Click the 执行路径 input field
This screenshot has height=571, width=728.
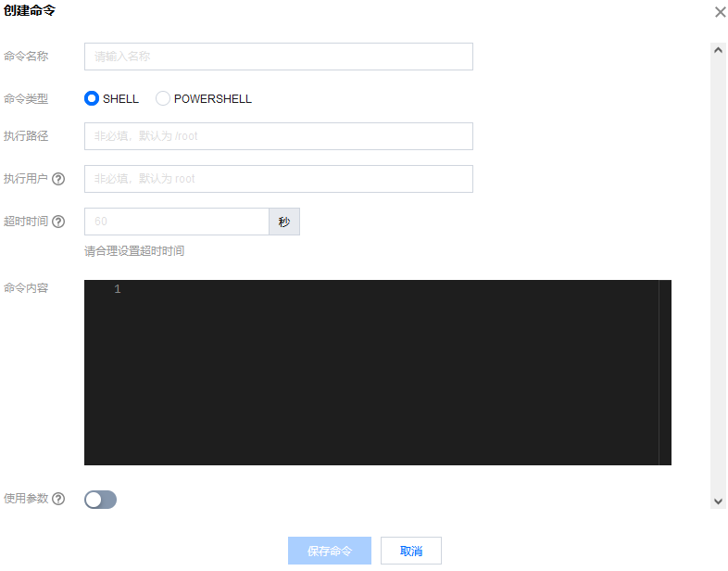[279, 136]
